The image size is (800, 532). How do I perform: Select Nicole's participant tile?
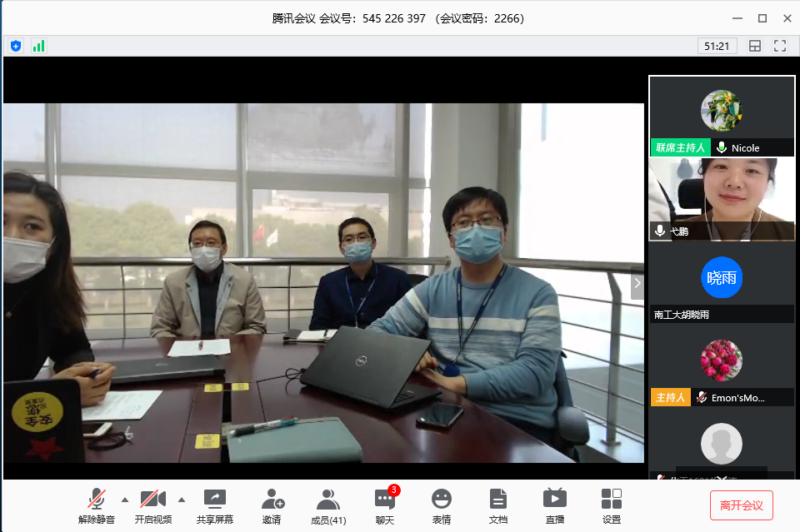click(722, 116)
